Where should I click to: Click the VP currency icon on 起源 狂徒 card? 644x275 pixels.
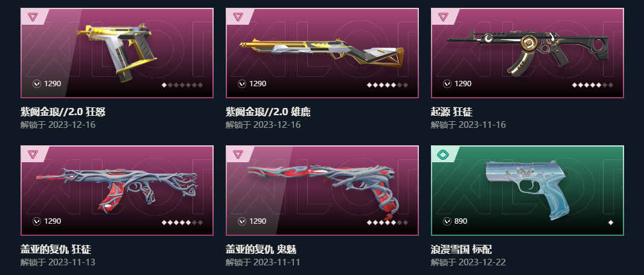(447, 84)
